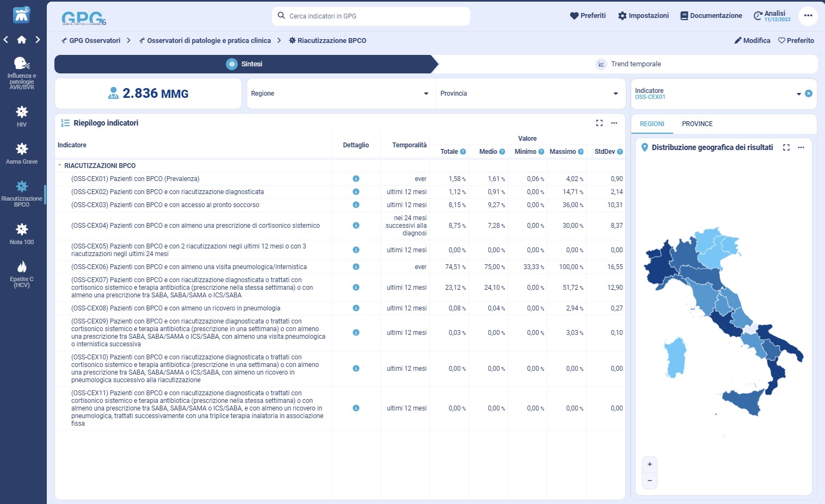Open Influenza e patologie AVR/BVR sidebar icon
This screenshot has height=504, width=825.
[x=22, y=73]
